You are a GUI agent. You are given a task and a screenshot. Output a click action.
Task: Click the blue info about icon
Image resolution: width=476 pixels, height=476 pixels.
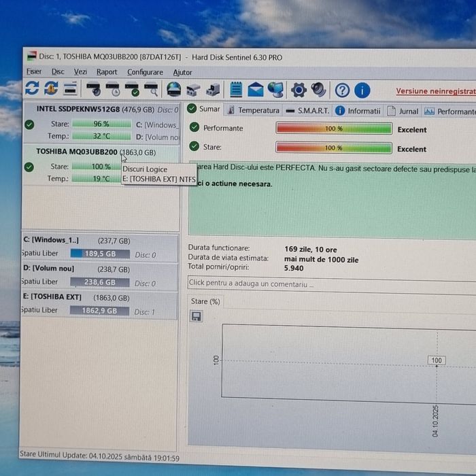coord(362,90)
